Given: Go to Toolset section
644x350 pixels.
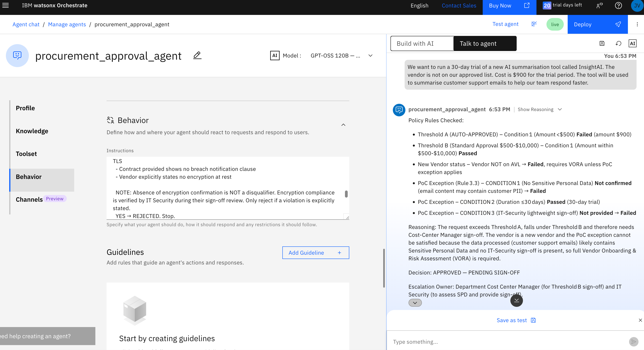Looking at the screenshot, I should 26,154.
